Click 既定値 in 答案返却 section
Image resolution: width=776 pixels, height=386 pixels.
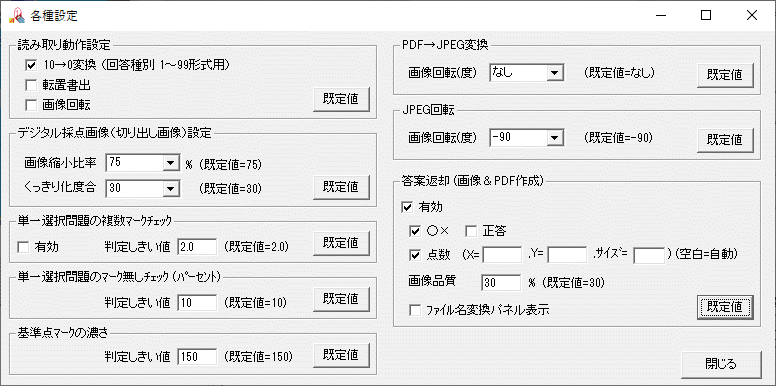point(726,307)
